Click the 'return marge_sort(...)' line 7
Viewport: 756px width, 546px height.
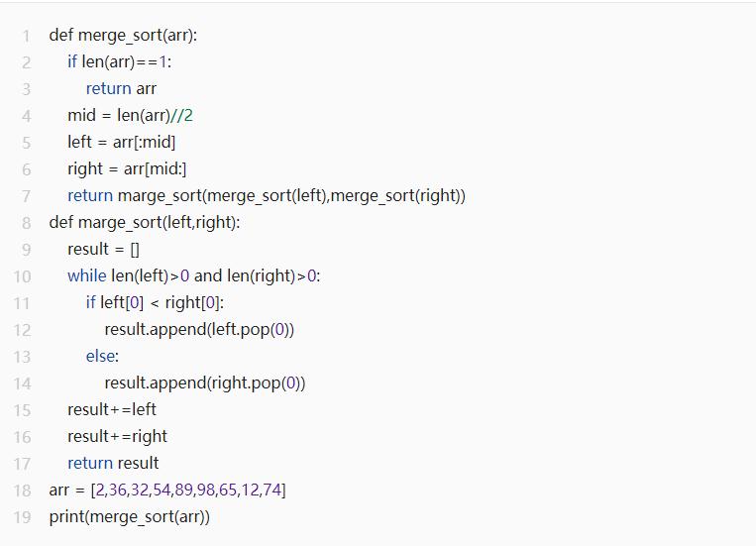click(266, 195)
